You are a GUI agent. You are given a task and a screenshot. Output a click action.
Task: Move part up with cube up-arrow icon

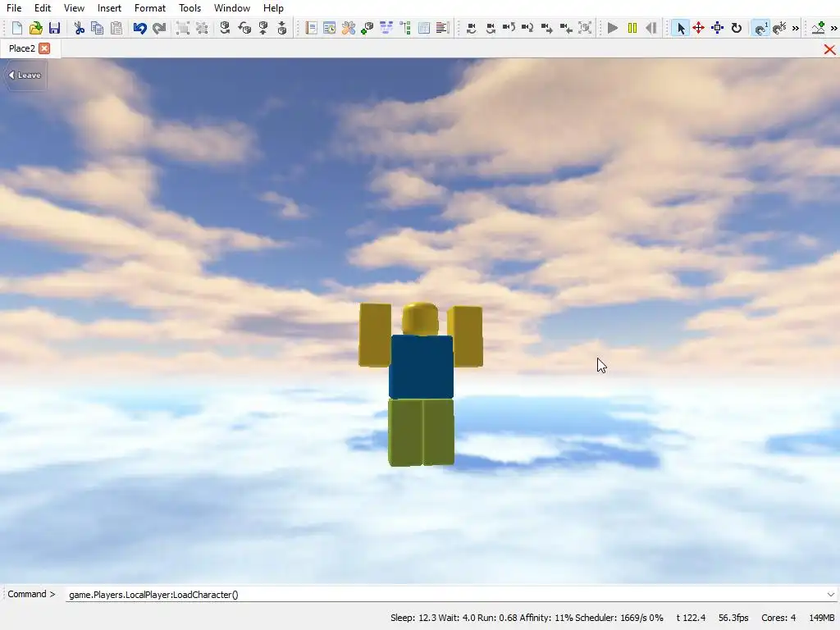[263, 29]
